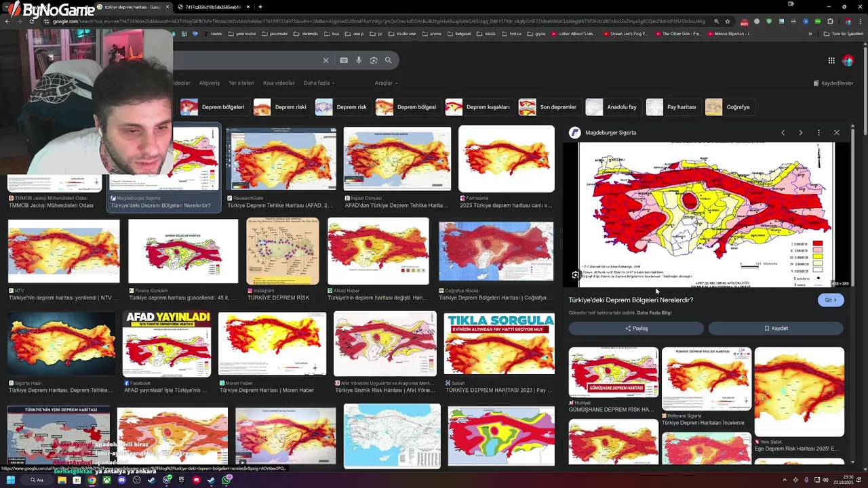Viewport: 868px width, 488px height.
Task: Open WhatsApp from taskbar
Action: [x=226, y=480]
